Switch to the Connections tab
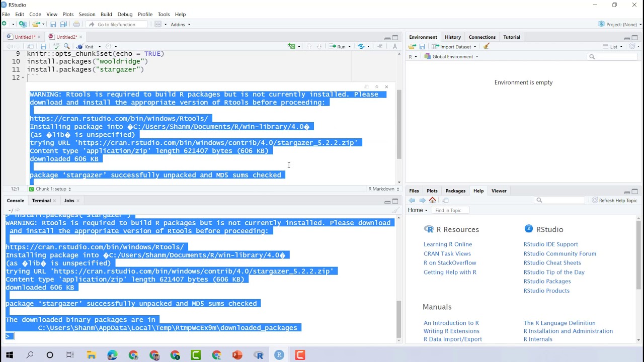644x362 pixels. pos(482,37)
